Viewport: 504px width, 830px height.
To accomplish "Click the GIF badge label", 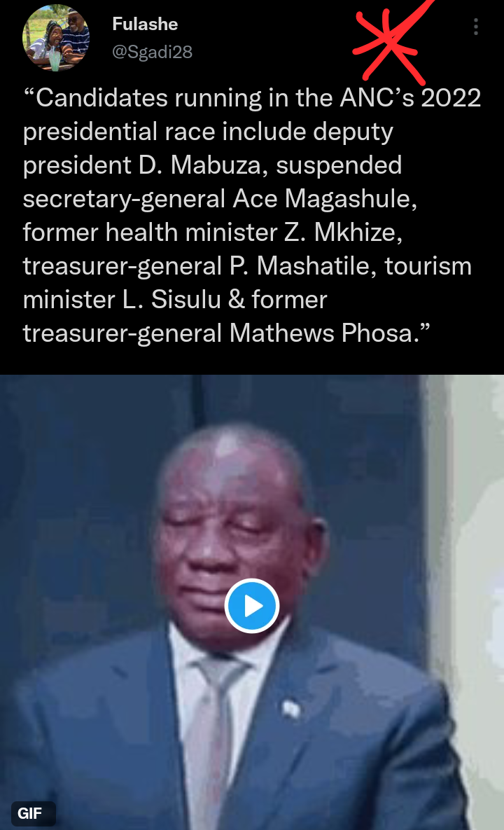I will (30, 814).
